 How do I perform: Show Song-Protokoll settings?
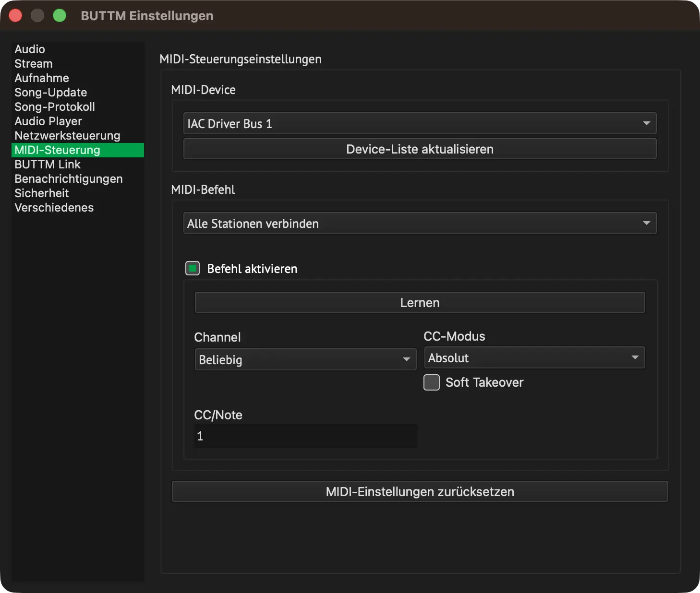(77, 107)
